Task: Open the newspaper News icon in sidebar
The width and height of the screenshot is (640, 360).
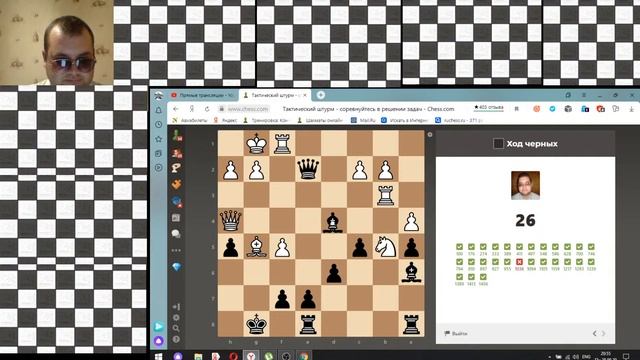Action: point(176,218)
